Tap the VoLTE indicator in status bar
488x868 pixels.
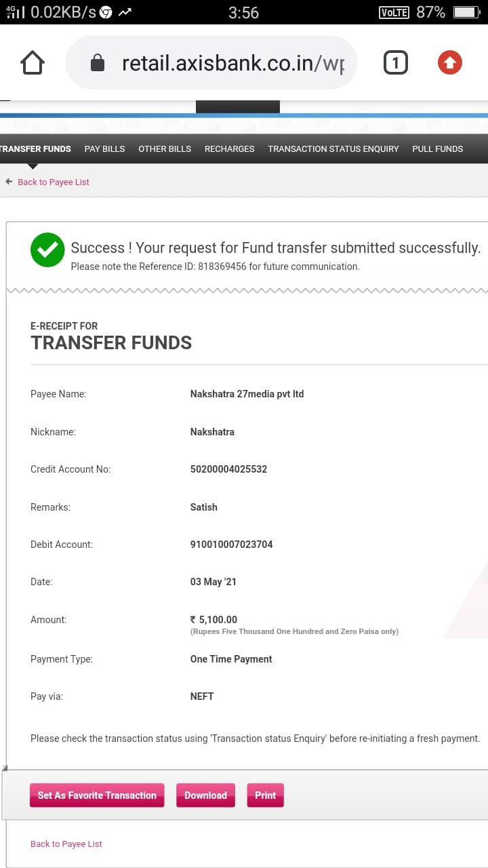394,12
